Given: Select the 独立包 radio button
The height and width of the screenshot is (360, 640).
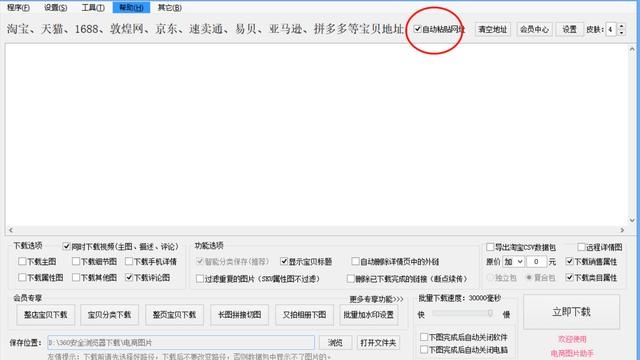Looking at the screenshot, I should (x=490, y=278).
